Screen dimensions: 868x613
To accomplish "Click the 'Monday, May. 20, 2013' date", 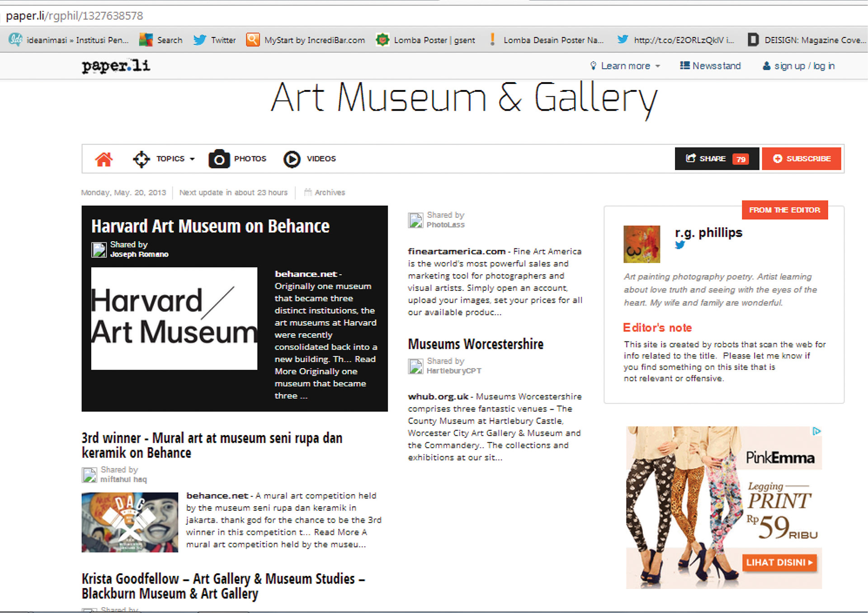I will click(123, 192).
